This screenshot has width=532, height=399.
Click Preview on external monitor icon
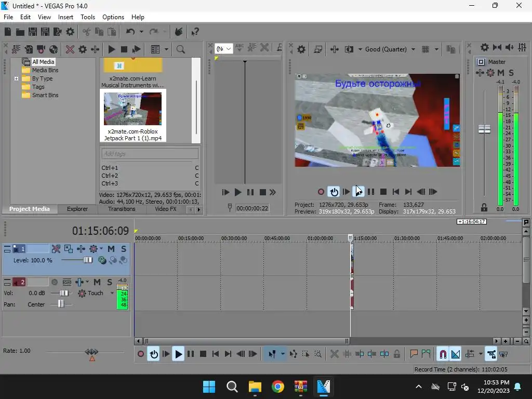click(318, 49)
